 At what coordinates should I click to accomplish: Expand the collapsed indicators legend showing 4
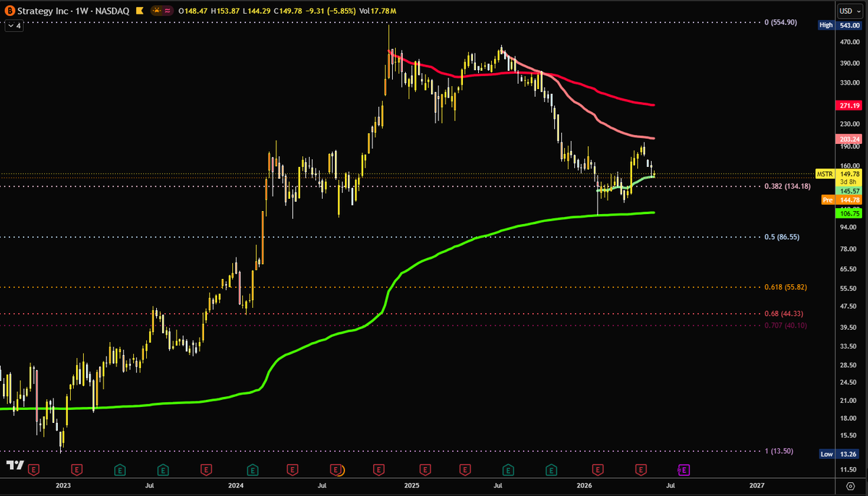[14, 26]
